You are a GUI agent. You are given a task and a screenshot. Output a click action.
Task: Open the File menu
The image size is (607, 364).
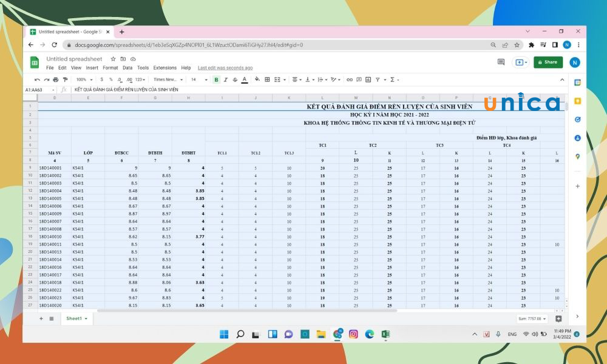(50, 68)
